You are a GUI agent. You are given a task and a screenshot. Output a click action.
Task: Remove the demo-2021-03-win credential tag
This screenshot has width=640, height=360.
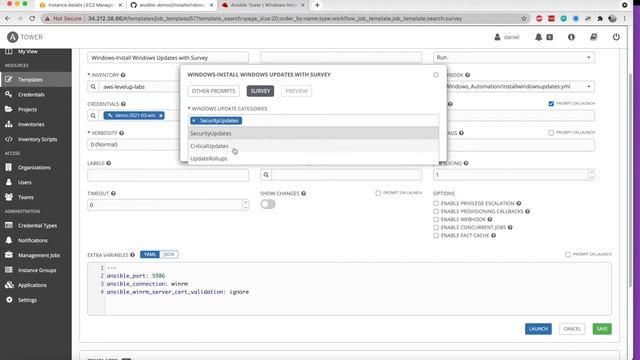(x=161, y=116)
